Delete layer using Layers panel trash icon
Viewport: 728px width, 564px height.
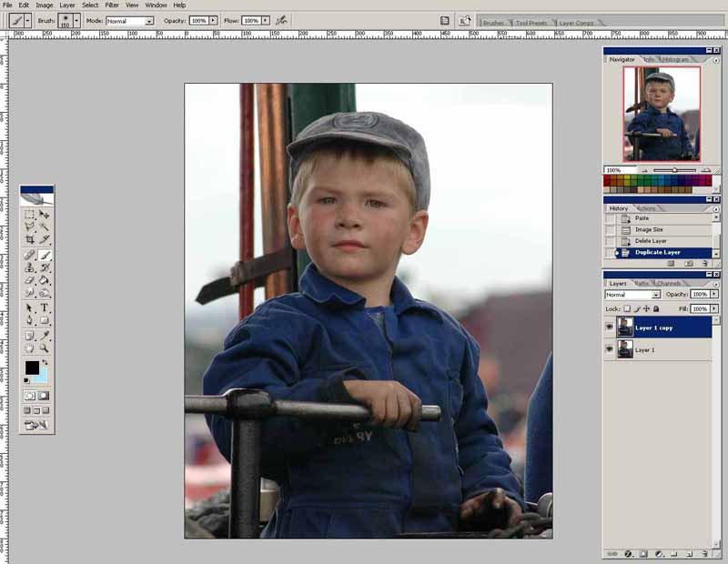705,554
